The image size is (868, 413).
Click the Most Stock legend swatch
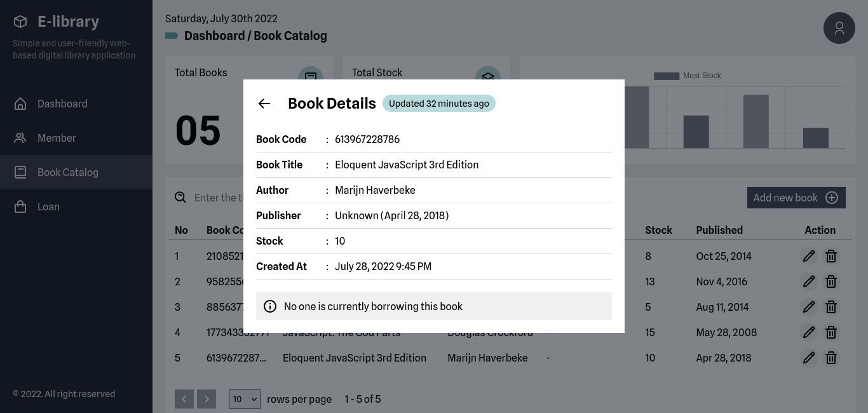coord(667,76)
